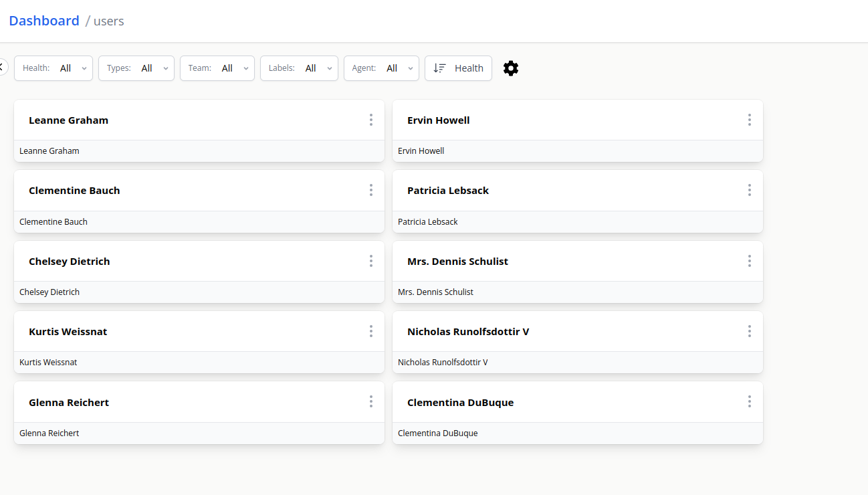Open the three-dot menu for Ervin Howell
Image resolution: width=868 pixels, height=495 pixels.
(750, 120)
